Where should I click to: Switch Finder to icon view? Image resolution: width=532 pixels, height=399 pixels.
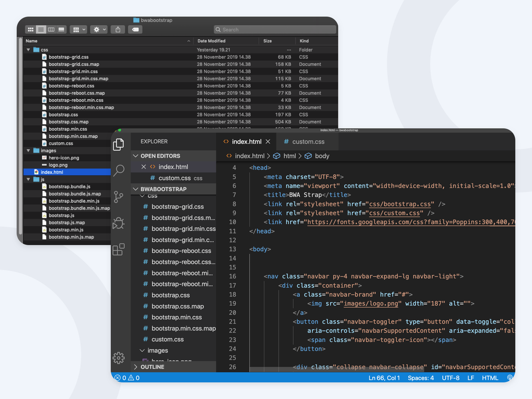pos(30,29)
